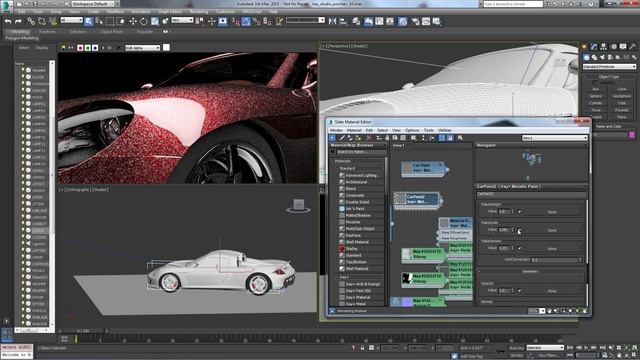The height and width of the screenshot is (360, 640).
Task: Open the Standard Primitives dropdown
Action: click(609, 67)
